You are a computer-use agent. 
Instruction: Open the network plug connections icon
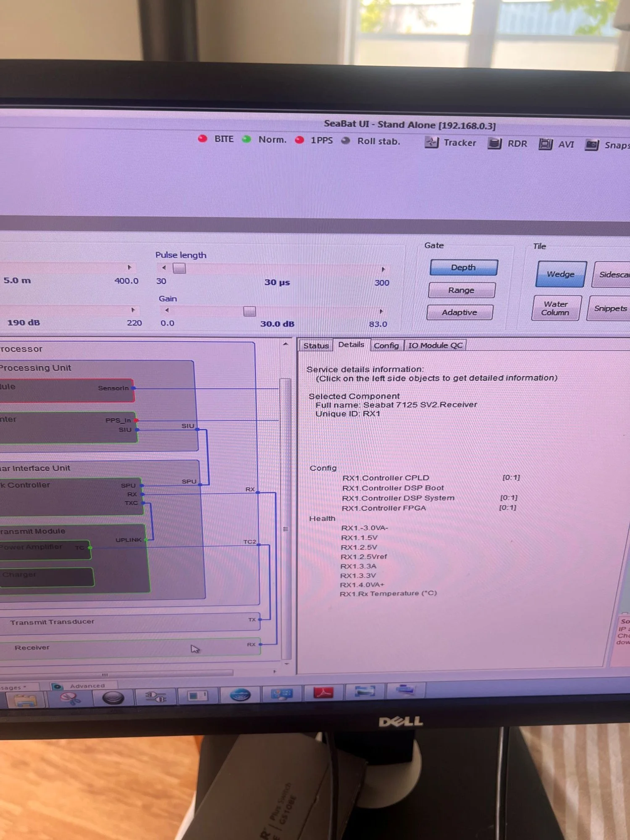tap(156, 697)
